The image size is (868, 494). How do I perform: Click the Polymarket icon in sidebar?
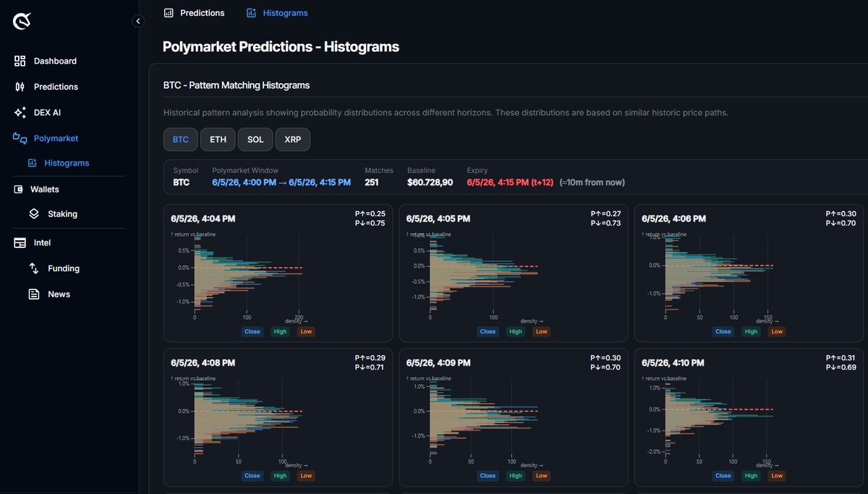pos(20,138)
